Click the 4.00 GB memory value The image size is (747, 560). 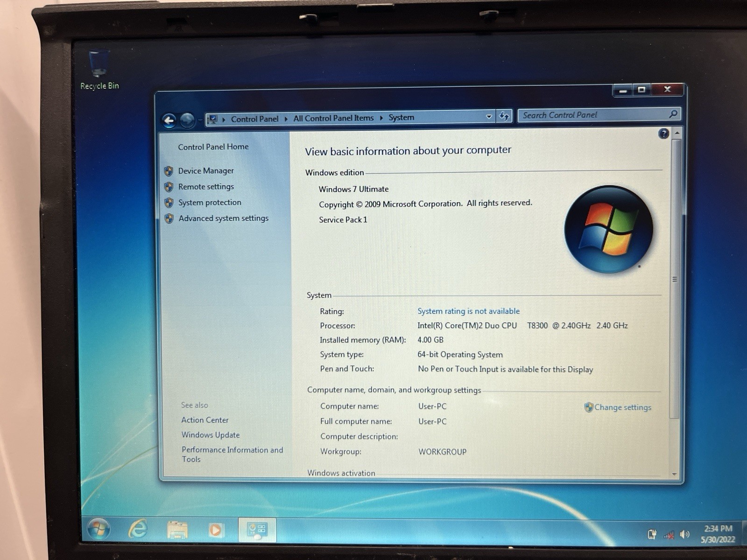(430, 340)
